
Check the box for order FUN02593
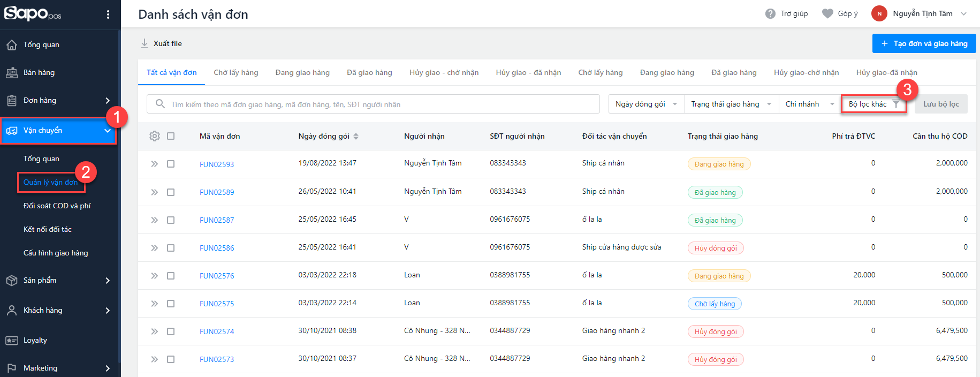(x=171, y=164)
